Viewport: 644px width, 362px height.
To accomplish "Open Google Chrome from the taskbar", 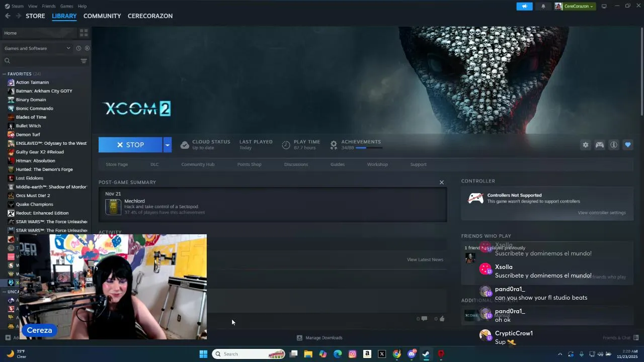I will click(397, 354).
